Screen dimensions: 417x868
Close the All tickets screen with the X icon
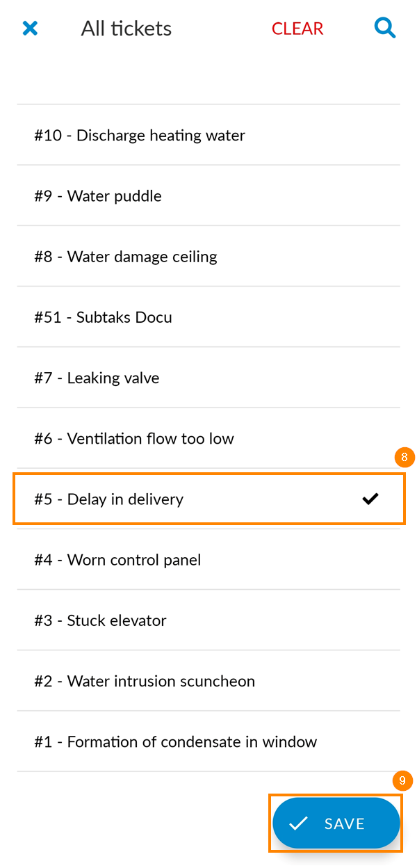point(30,29)
